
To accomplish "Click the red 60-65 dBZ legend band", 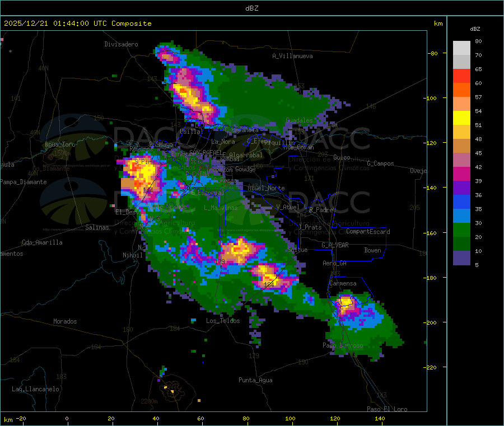I will tap(461, 76).
